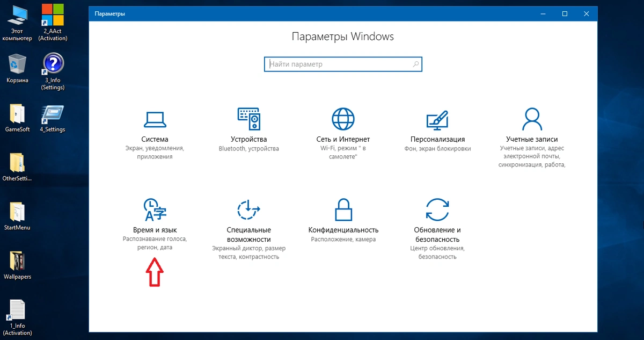Close the Параметры window
Screen dimensions: 644x340
(x=587, y=13)
